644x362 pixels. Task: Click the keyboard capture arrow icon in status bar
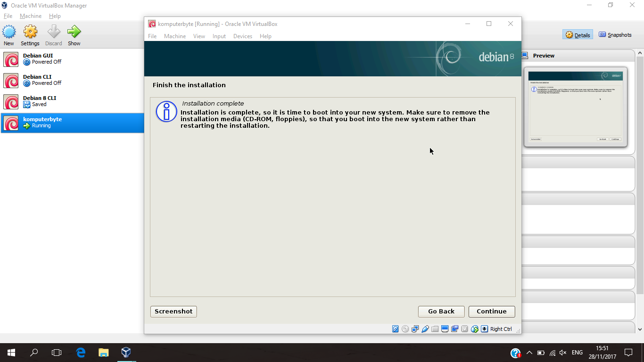(x=485, y=329)
